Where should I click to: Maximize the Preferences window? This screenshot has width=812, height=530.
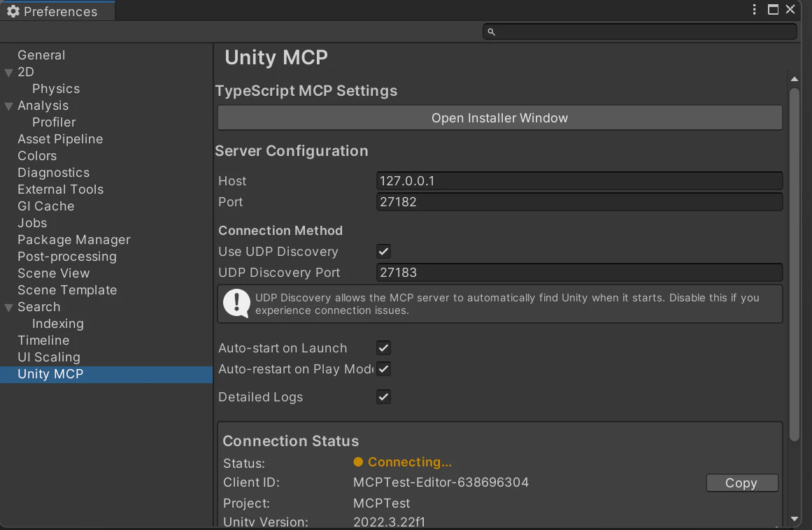(773, 9)
